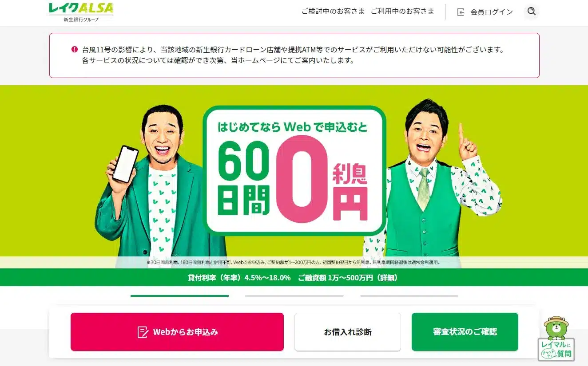Image resolution: width=588 pixels, height=366 pixels.
Task: Open the ご利用中のお客さま menu
Action: click(402, 12)
